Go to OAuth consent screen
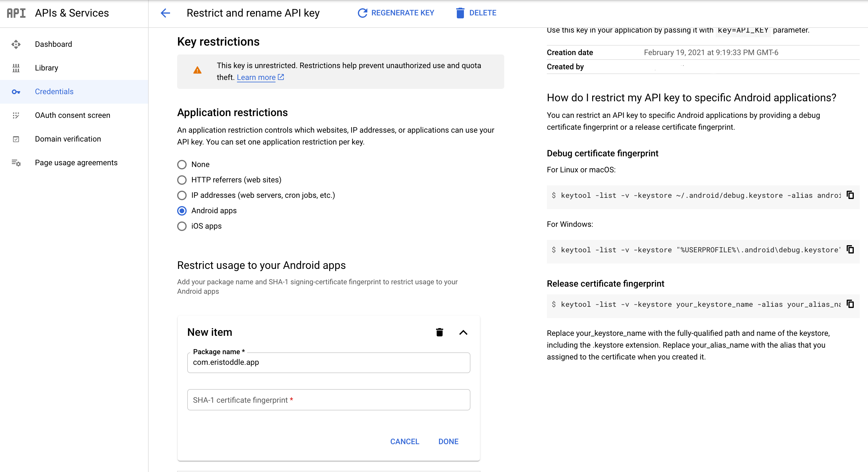Viewport: 868px width, 472px height. [x=73, y=115]
